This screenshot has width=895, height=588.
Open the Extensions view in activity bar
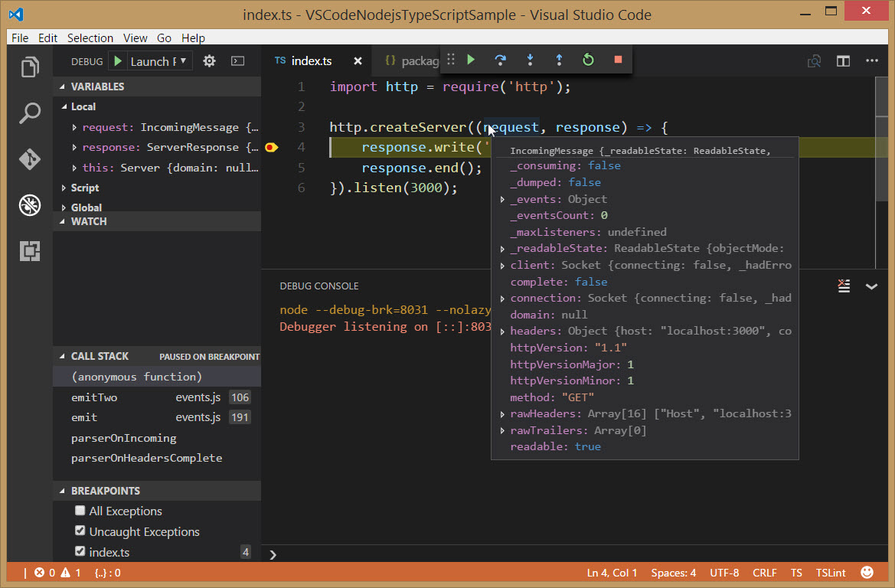pyautogui.click(x=30, y=251)
